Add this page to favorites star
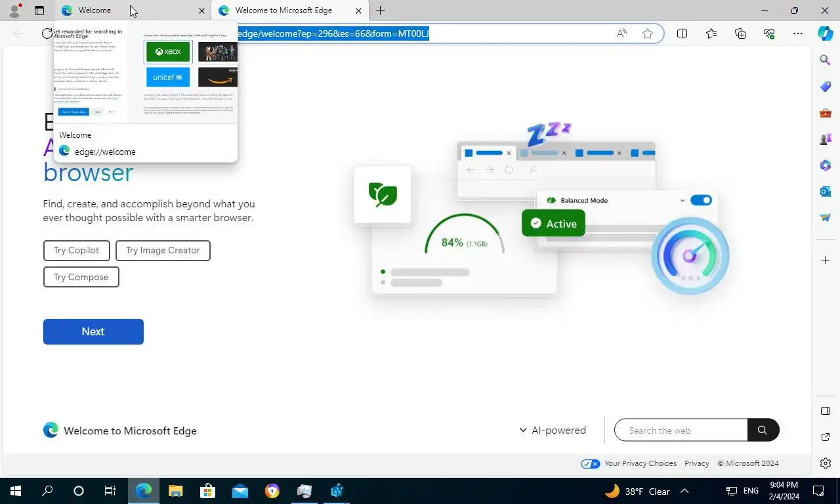 pyautogui.click(x=648, y=33)
